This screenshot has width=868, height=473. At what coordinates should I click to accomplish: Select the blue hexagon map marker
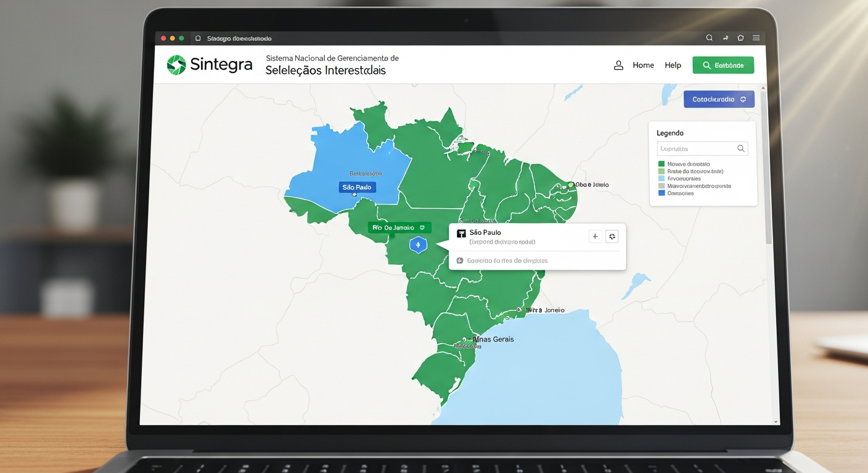click(418, 245)
